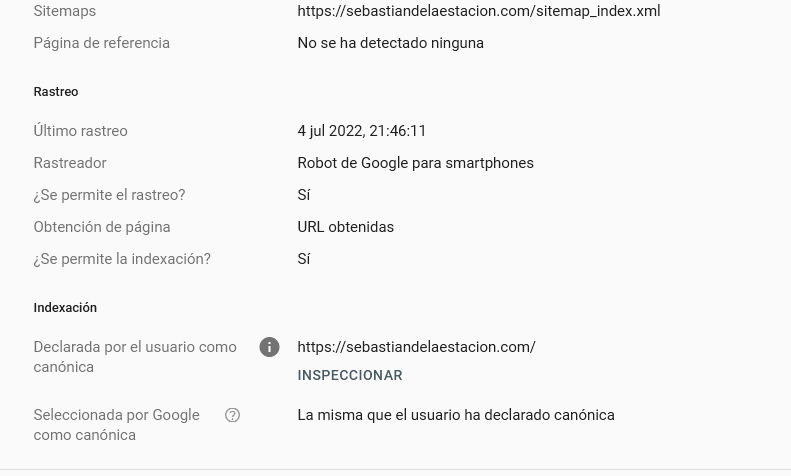
Task: Click the canonical URL https://sebastiandelaestacion.com/
Action: point(416,347)
